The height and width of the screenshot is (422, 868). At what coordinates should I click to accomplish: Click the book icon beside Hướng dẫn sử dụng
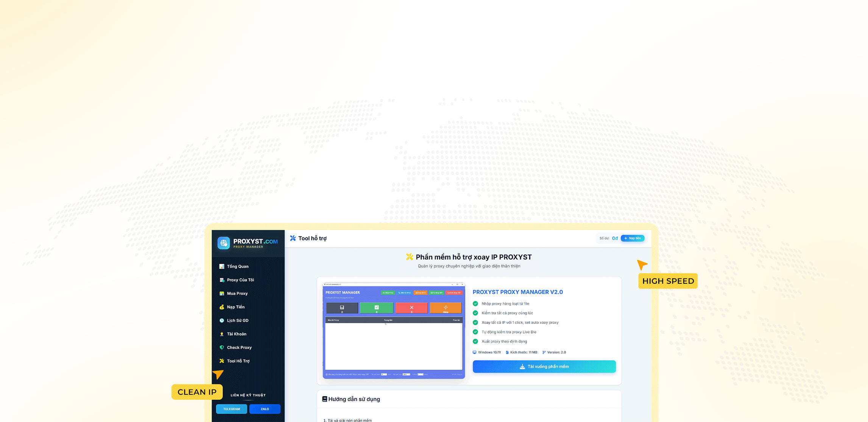pyautogui.click(x=324, y=399)
